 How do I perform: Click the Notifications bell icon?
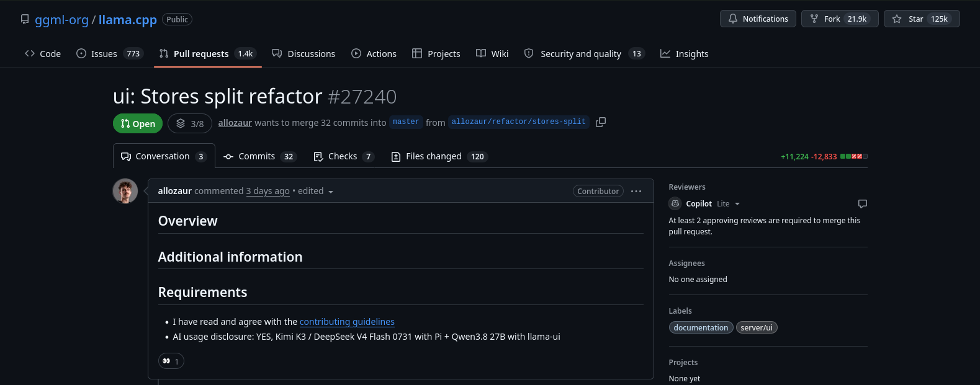pyautogui.click(x=733, y=19)
